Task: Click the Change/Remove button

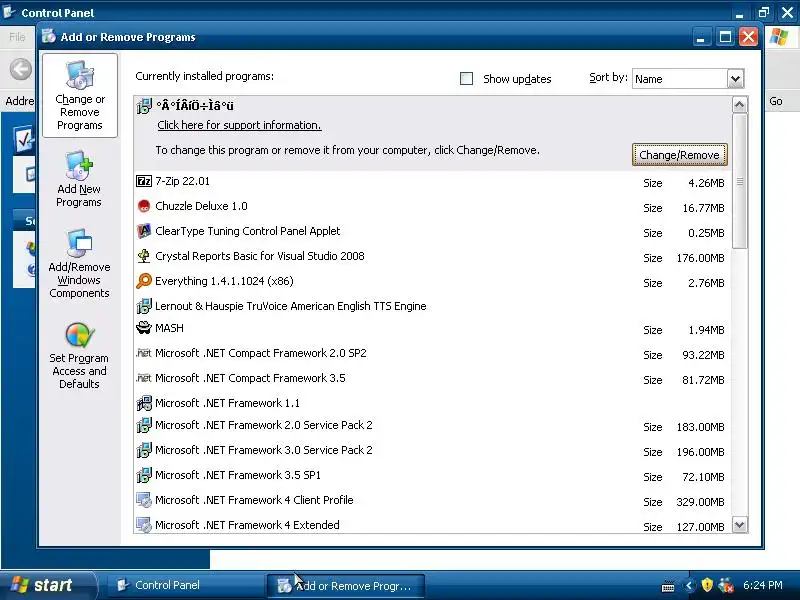Action: click(x=679, y=155)
